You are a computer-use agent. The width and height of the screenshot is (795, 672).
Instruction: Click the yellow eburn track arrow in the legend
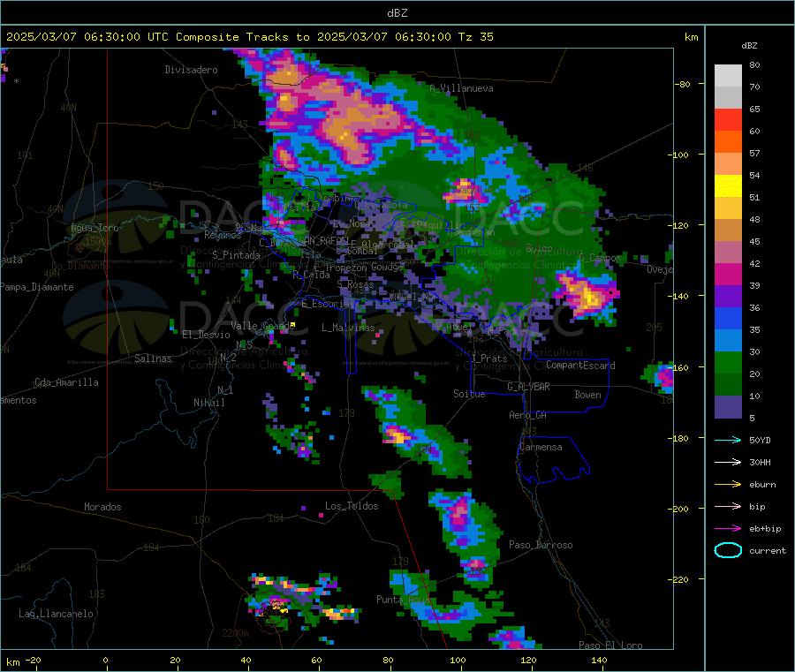(728, 485)
